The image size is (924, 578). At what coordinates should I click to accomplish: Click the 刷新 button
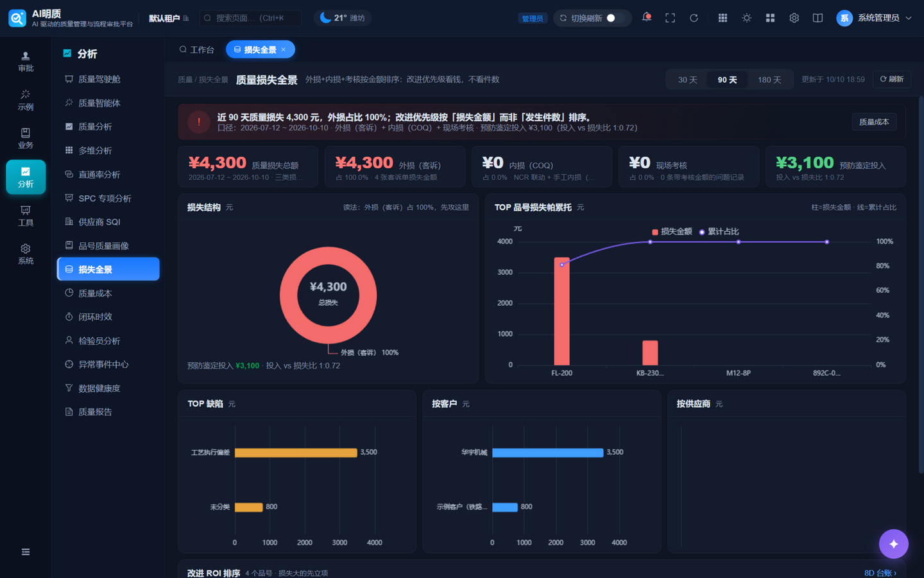[x=892, y=79]
